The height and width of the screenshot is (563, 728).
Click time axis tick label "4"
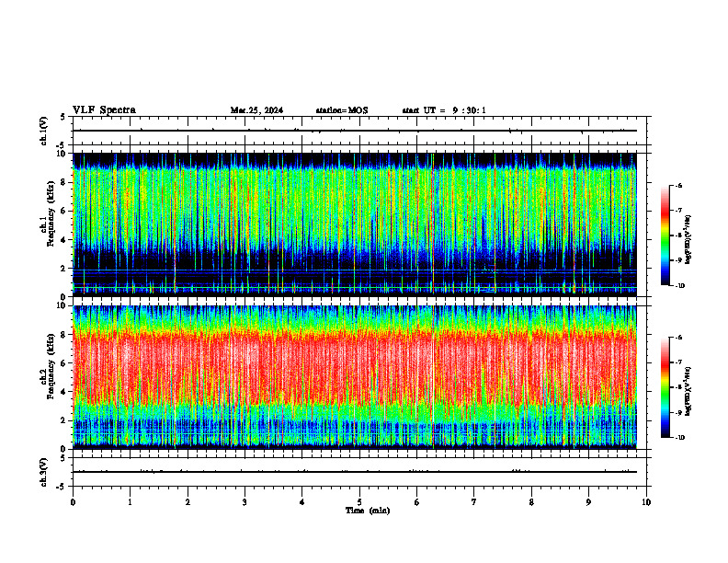[302, 502]
